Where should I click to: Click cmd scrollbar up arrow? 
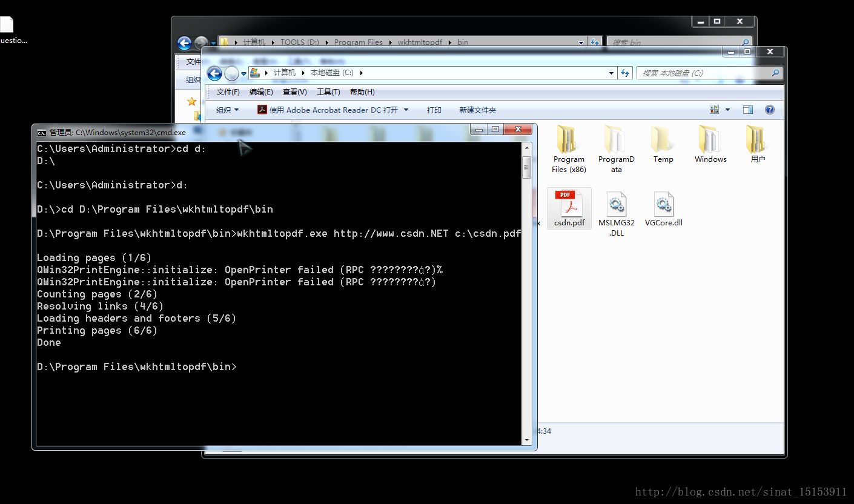pyautogui.click(x=527, y=148)
